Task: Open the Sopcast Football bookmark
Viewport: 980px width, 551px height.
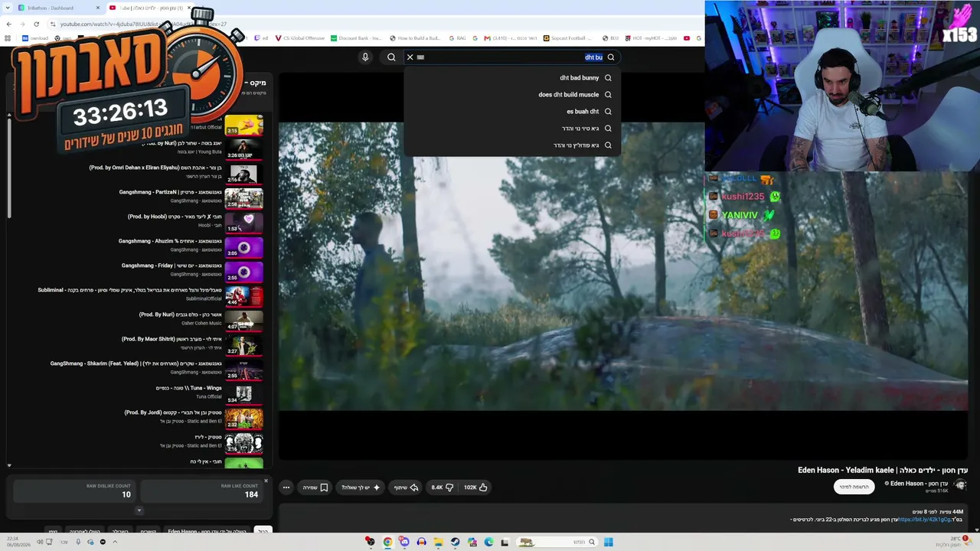Action: tap(569, 38)
